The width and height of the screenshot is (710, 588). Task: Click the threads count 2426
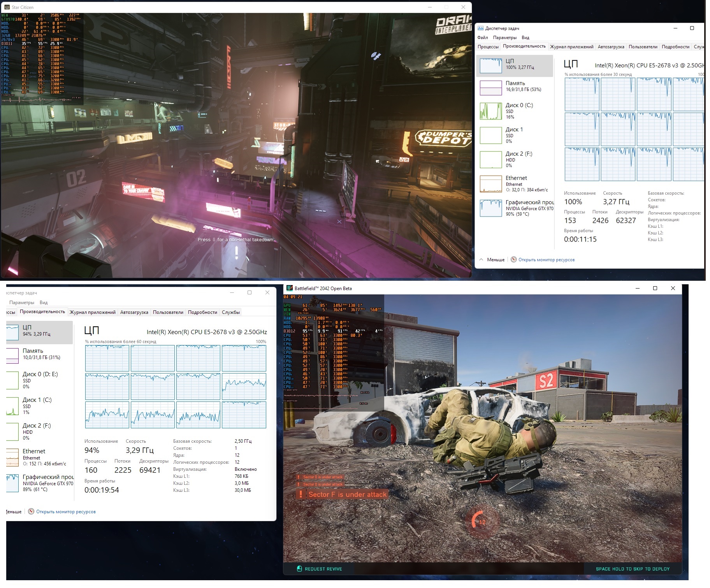[600, 220]
